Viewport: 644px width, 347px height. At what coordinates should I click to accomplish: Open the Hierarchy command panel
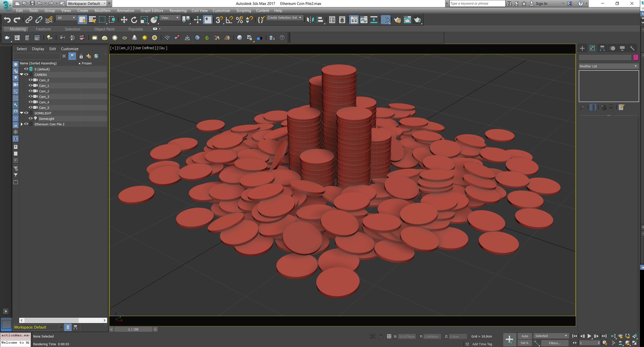[x=602, y=48]
